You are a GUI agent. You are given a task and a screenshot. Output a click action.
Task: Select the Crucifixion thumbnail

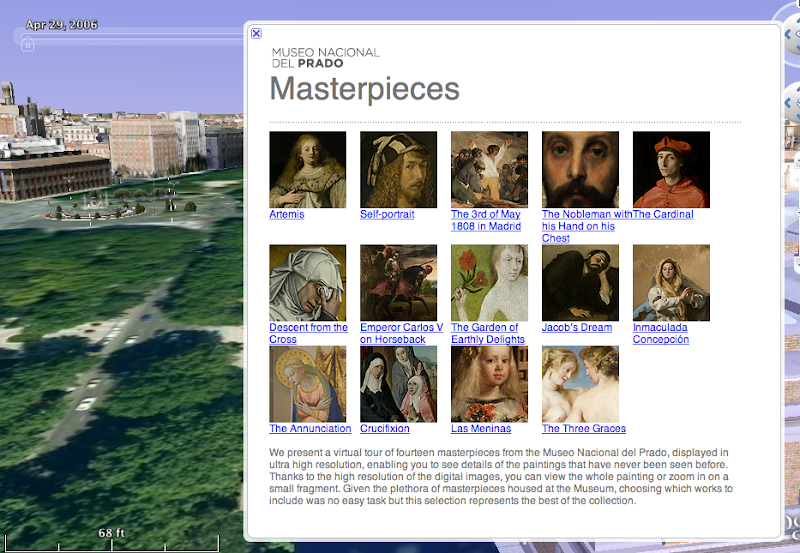(398, 384)
